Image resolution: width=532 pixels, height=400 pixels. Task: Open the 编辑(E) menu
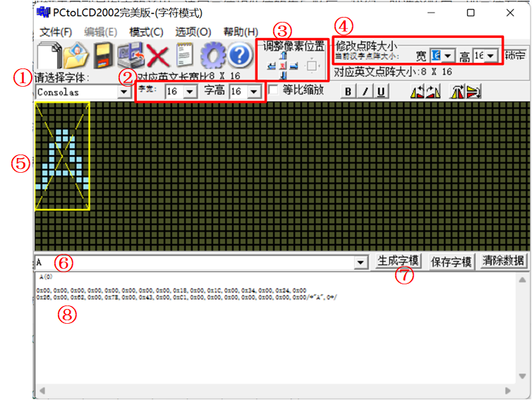tap(101, 32)
